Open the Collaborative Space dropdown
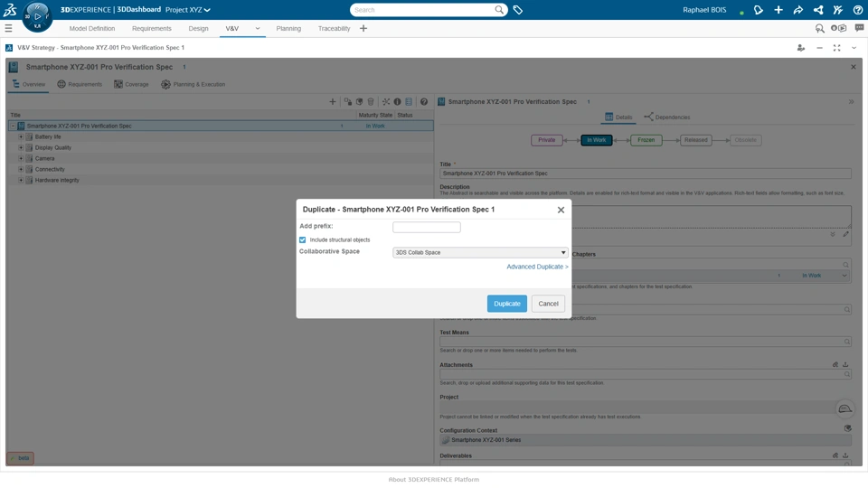 (x=480, y=253)
